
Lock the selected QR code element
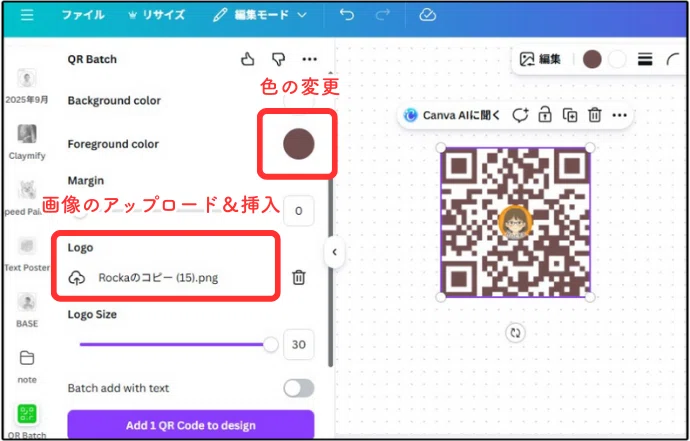(x=545, y=115)
